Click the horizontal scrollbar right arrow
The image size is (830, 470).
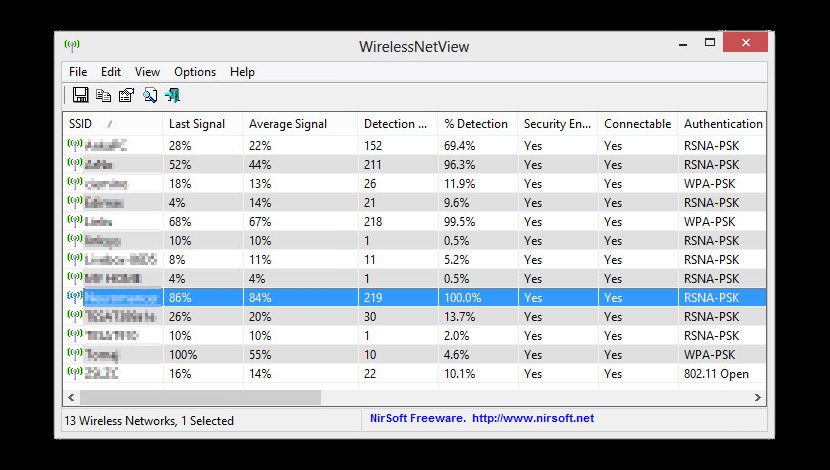[x=758, y=397]
